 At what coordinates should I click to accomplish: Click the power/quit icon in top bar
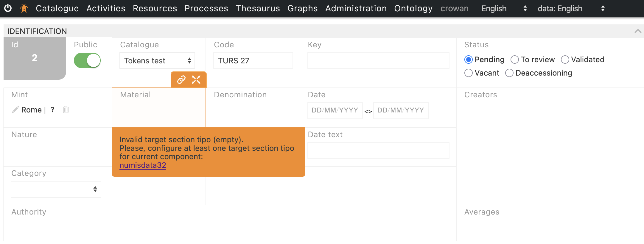click(x=8, y=8)
